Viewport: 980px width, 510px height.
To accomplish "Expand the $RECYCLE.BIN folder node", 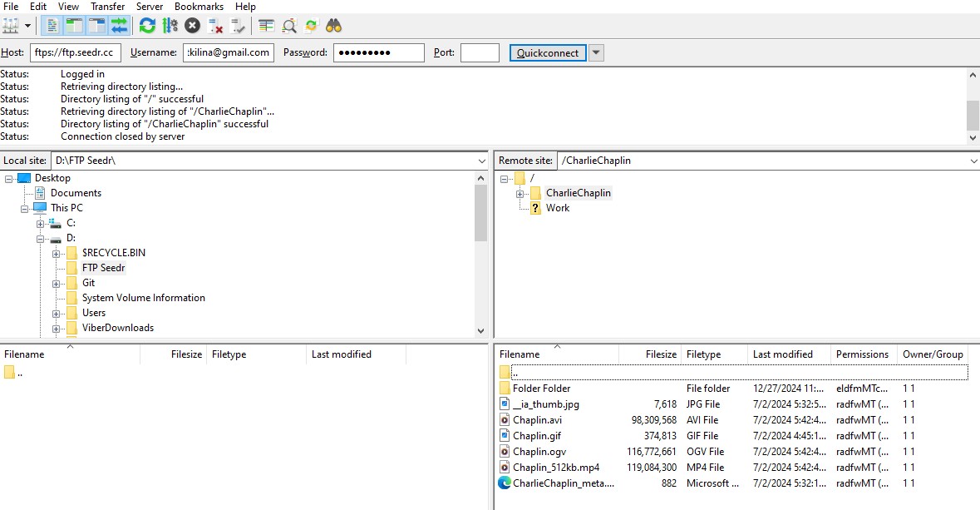I will point(57,254).
